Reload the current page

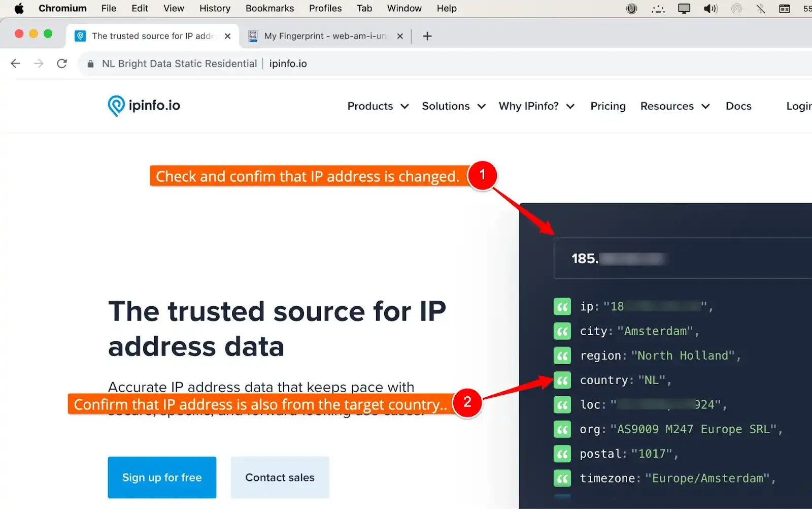(62, 63)
